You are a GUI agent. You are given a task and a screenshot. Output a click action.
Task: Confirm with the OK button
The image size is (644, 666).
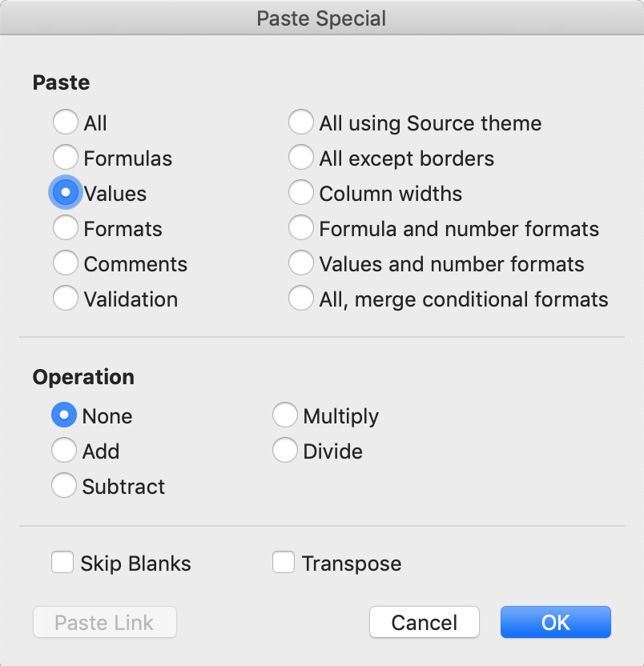[x=555, y=623]
